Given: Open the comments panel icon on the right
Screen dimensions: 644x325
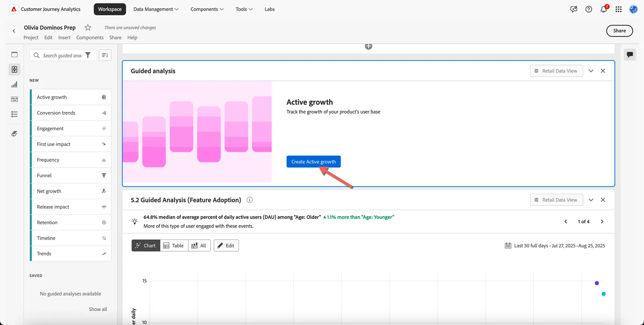Looking at the screenshot, I should point(630,54).
